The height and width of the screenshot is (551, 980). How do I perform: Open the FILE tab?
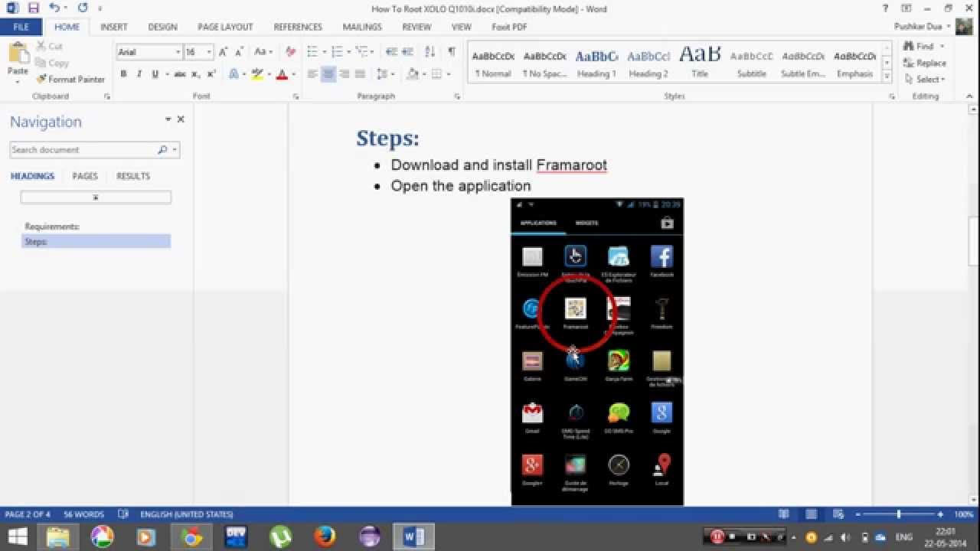point(21,27)
